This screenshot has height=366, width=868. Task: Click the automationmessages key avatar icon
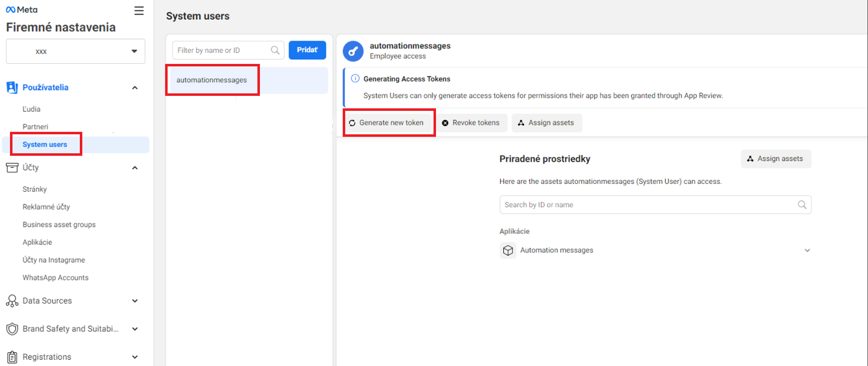353,51
